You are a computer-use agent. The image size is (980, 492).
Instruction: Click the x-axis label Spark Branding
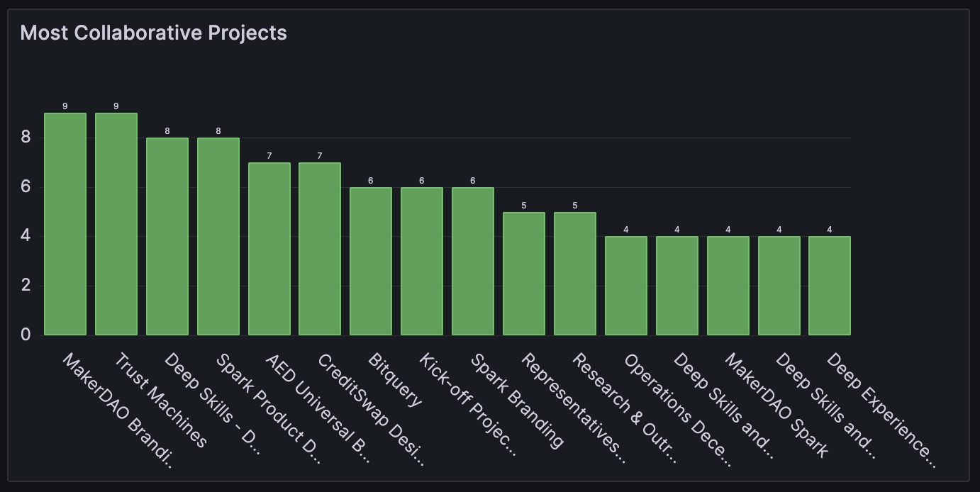click(x=517, y=401)
